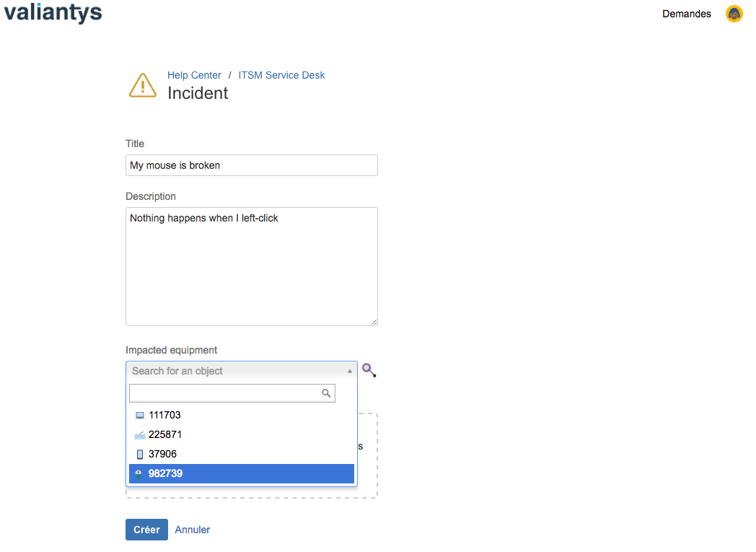Image resolution: width=756 pixels, height=552 pixels.
Task: Click the search icon inside dropdown filter
Action: [x=326, y=393]
